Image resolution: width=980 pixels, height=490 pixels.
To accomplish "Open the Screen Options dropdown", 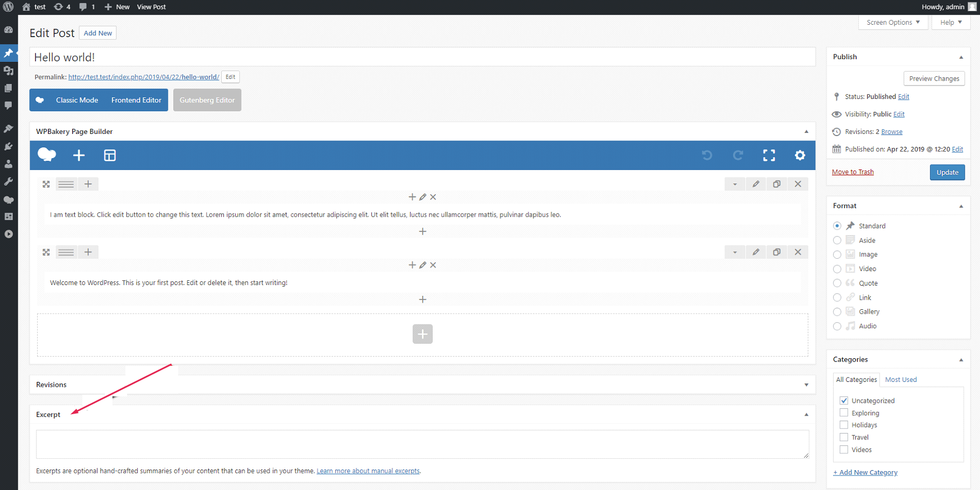I will (x=893, y=23).
